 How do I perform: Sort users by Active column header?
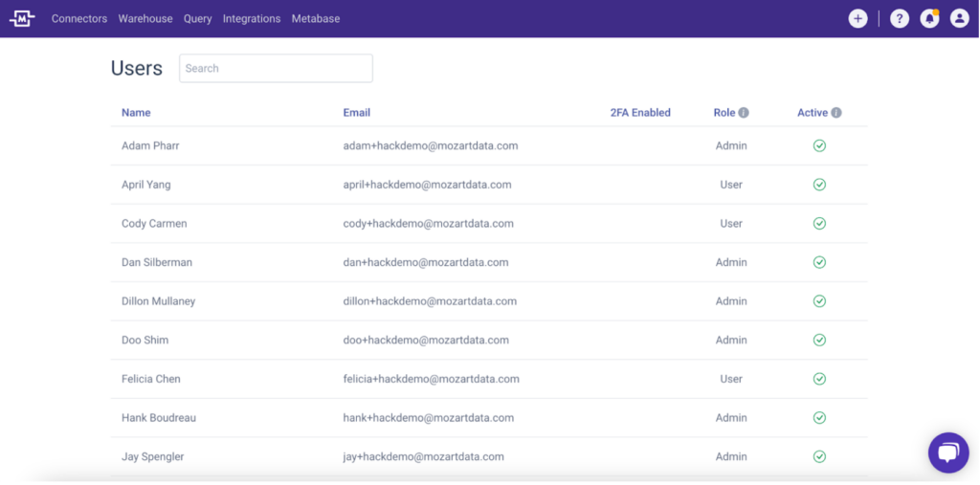tap(813, 113)
